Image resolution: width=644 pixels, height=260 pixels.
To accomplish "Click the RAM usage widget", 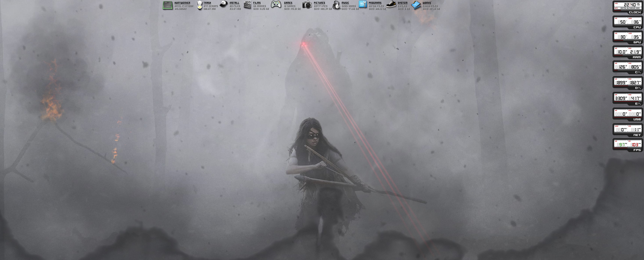I will coord(628,52).
